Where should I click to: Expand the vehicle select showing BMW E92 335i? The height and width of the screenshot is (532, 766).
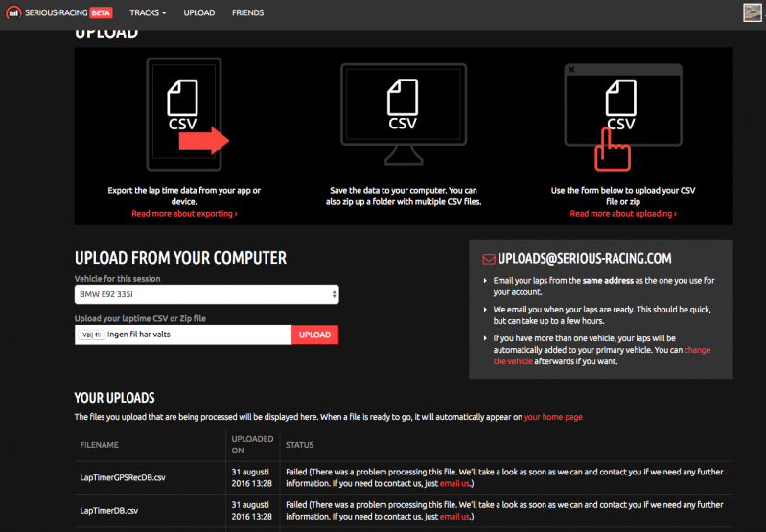tap(207, 294)
